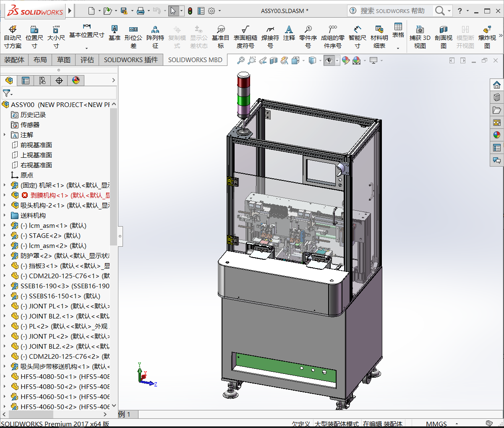This screenshot has width=504, height=428.
Task: Toggle Apply Scene in the heads-up toolbar
Action: coord(356,60)
